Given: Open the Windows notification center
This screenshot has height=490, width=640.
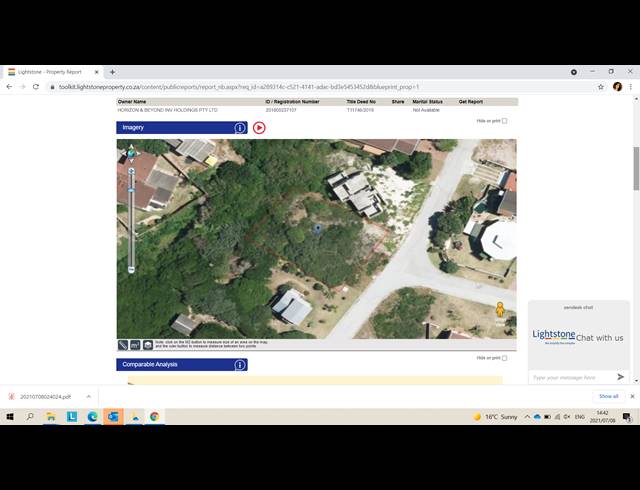Looking at the screenshot, I should coord(627,417).
